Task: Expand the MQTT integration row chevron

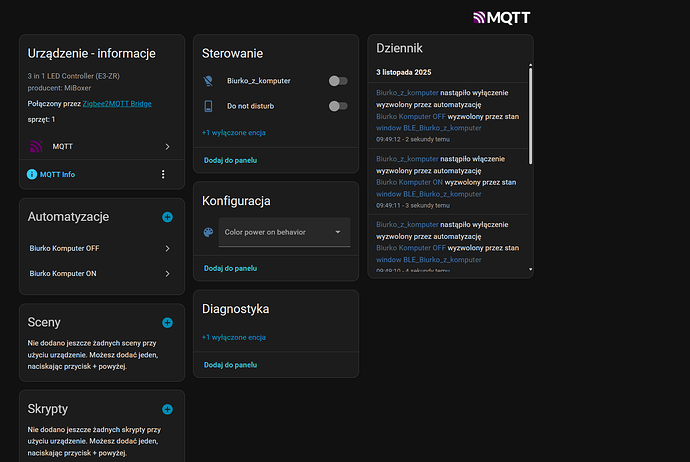Action: tap(167, 147)
